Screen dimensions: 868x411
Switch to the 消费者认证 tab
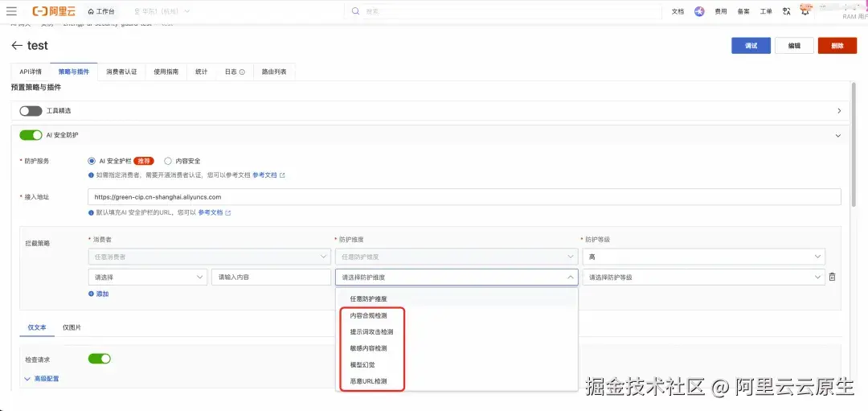click(121, 72)
